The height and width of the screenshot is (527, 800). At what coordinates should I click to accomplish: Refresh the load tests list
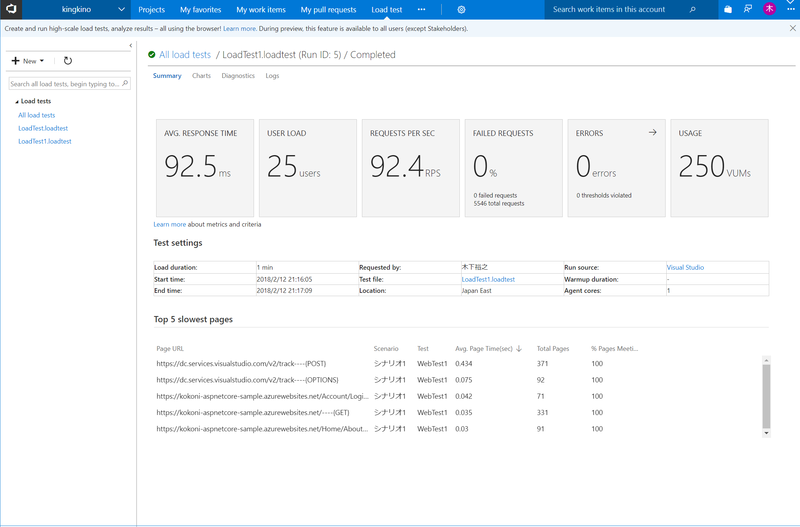pos(67,61)
